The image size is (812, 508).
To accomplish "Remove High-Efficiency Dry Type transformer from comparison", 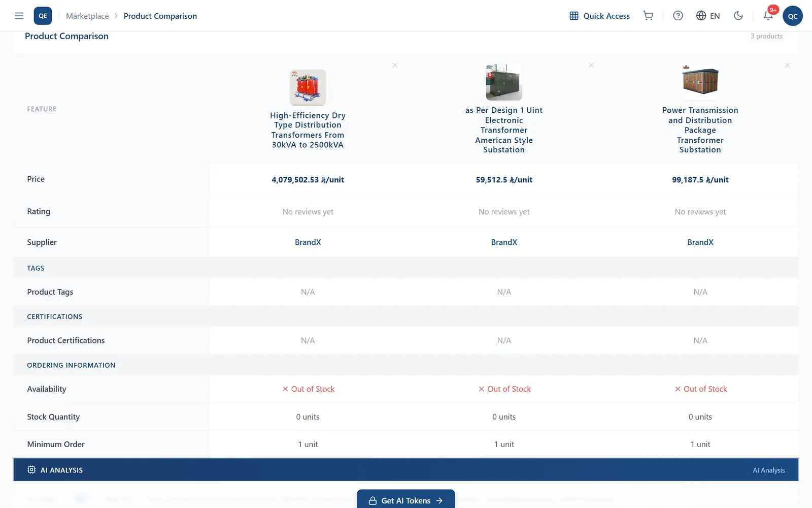I will coord(395,65).
